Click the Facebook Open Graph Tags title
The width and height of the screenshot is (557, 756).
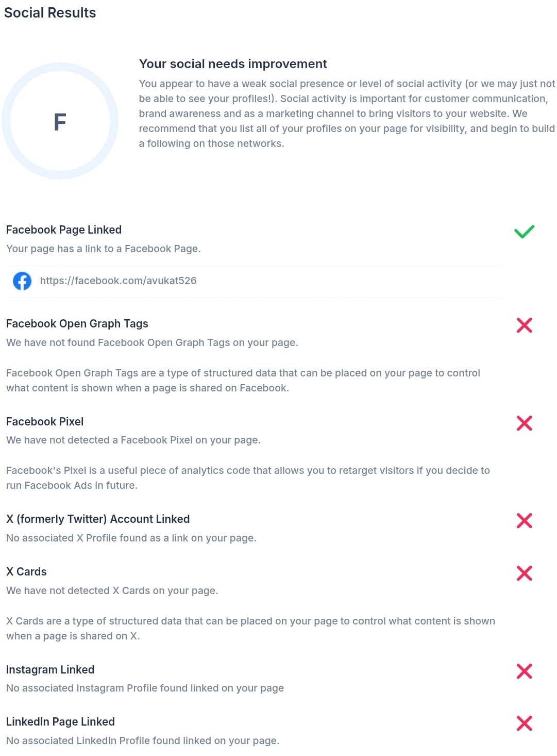(77, 324)
